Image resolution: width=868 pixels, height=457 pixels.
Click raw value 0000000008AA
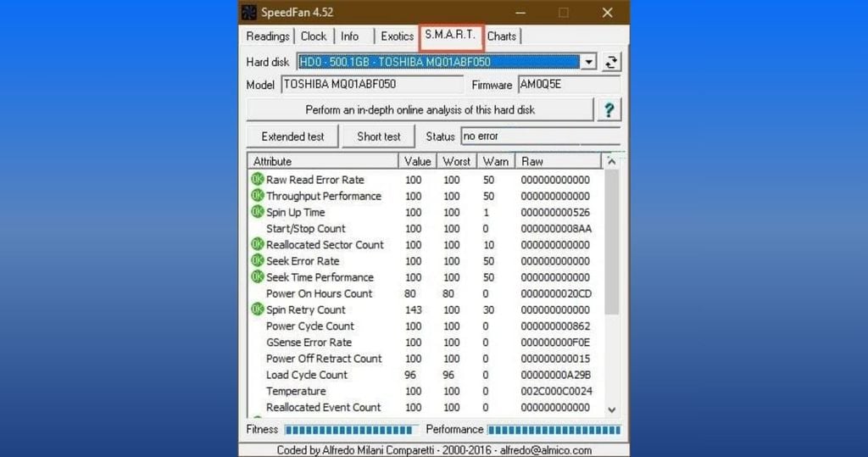[556, 228]
